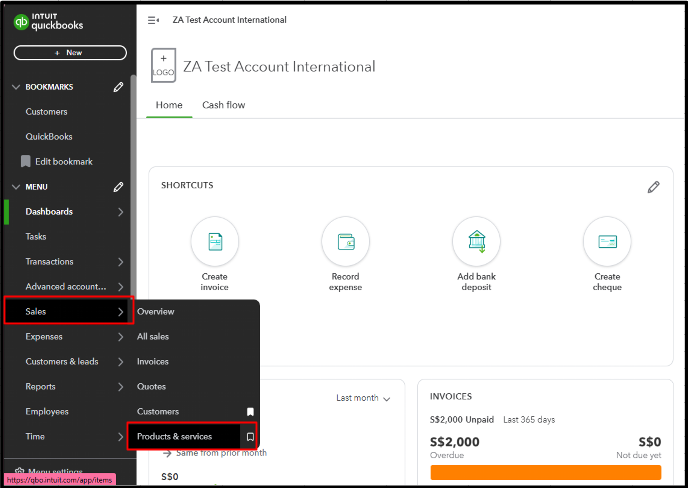Click the Add bank deposit shortcut label
This screenshot has width=688, height=488.
[x=477, y=282]
